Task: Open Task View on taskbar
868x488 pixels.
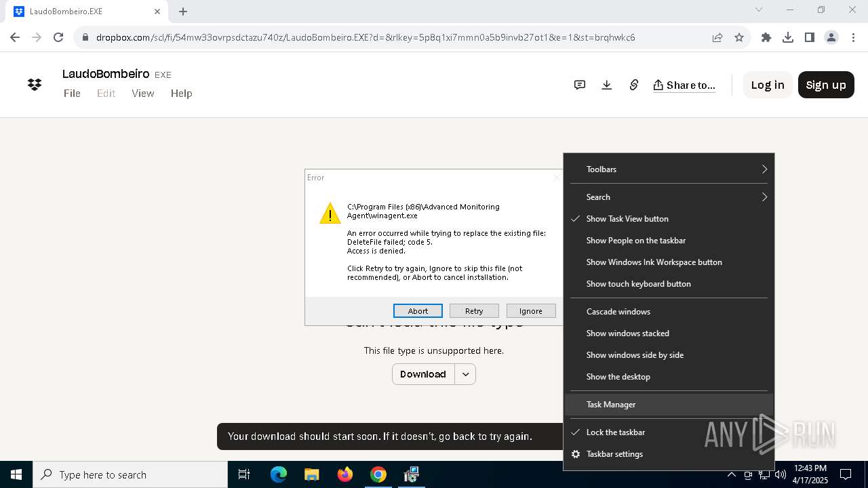Action: pos(244,474)
